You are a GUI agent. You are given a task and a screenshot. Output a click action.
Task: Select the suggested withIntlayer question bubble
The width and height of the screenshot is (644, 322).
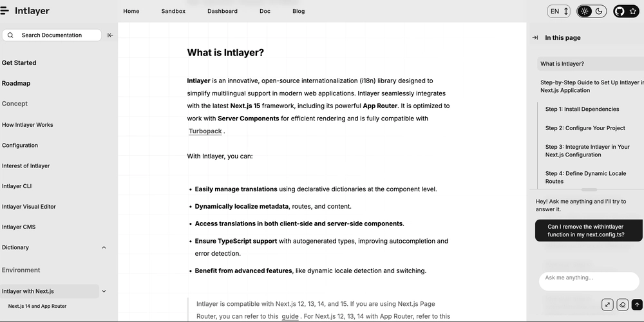(x=589, y=231)
